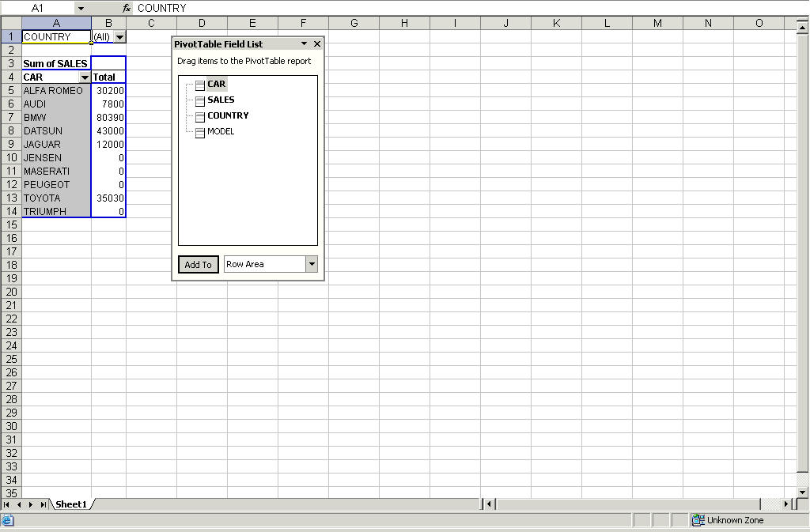Select the SALES field in the list
This screenshot has width=810, height=532.
click(x=221, y=100)
